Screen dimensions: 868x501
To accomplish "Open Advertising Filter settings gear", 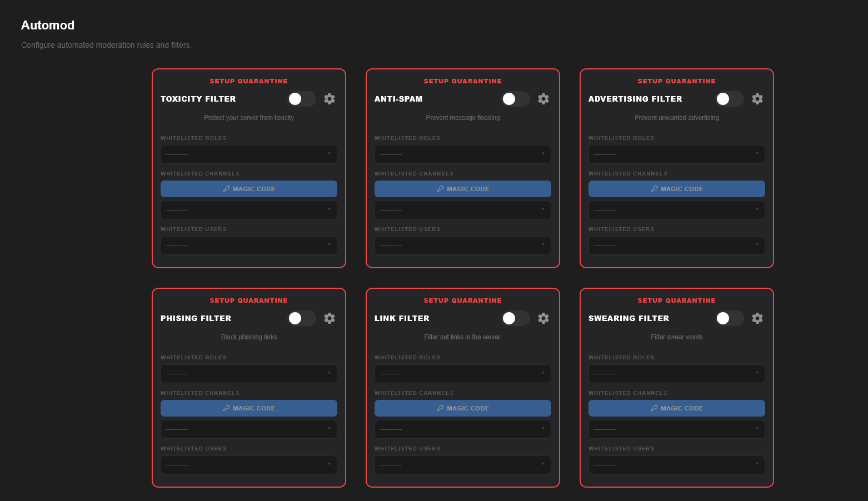I will (757, 99).
